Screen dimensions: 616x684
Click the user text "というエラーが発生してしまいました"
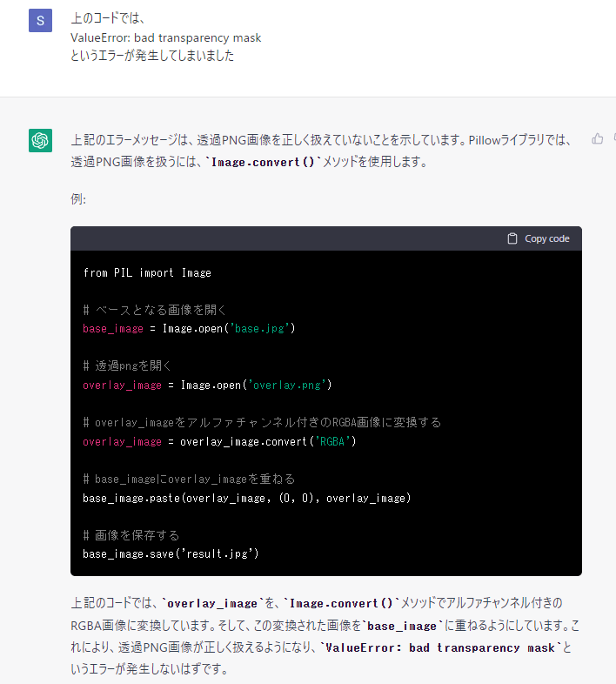[152, 56]
